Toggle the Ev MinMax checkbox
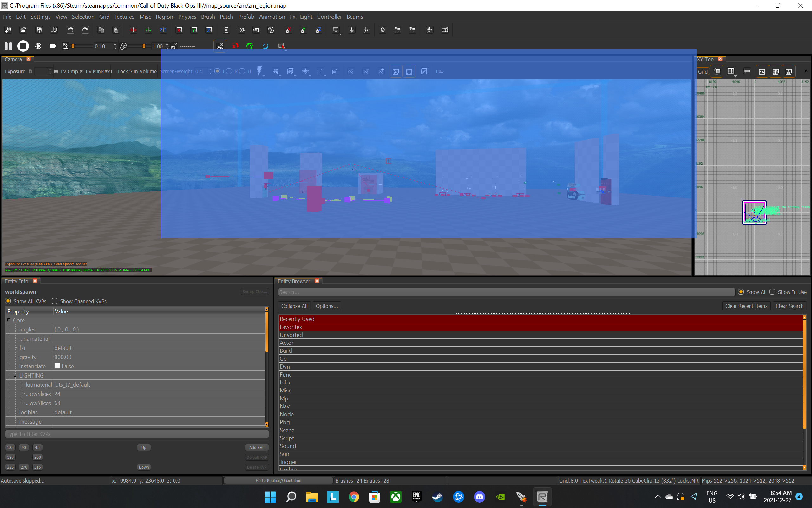 click(81, 71)
